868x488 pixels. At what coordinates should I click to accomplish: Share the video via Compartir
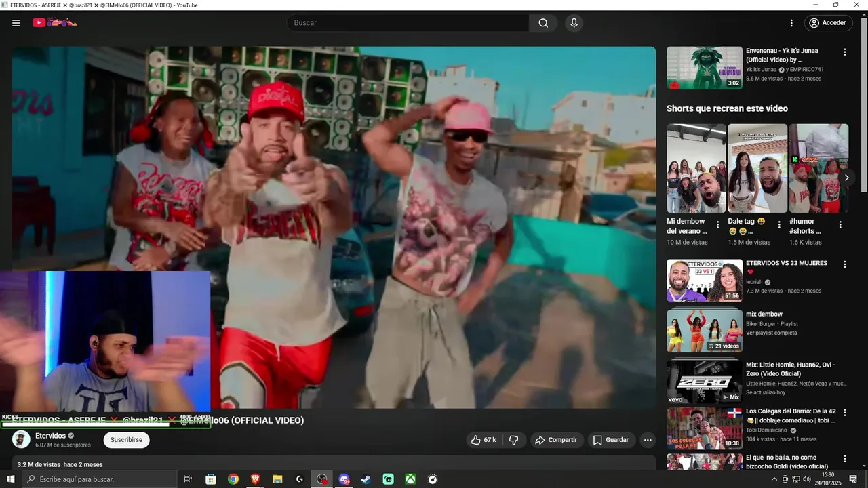pyautogui.click(x=556, y=440)
